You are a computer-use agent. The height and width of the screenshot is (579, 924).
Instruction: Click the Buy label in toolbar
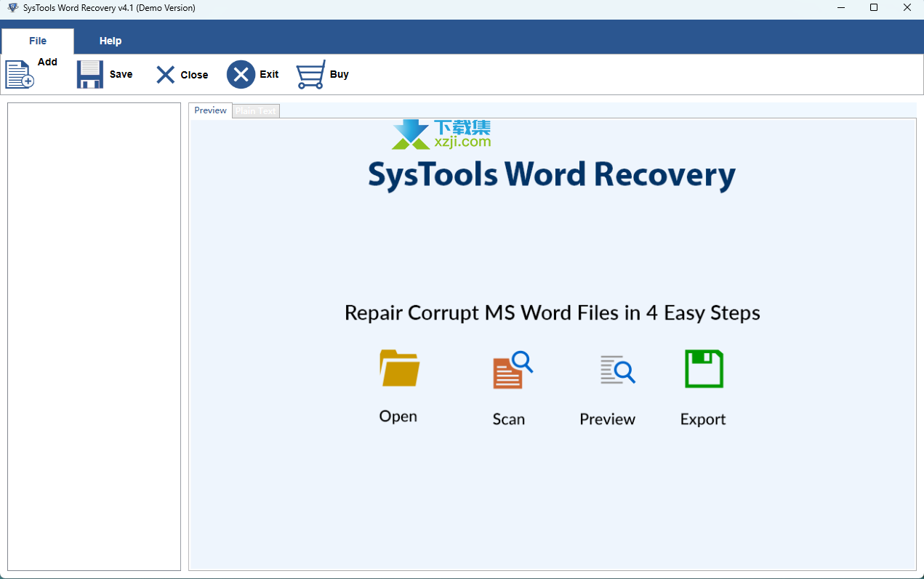point(339,74)
